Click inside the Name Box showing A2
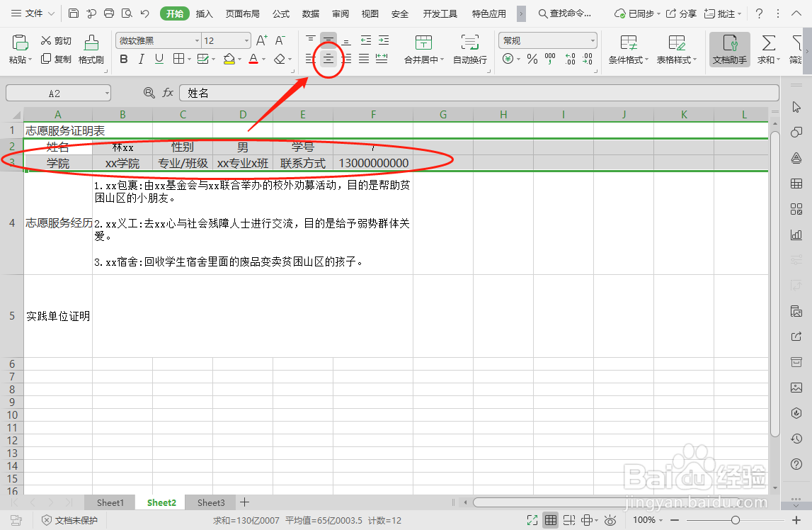Viewport: 812px width, 530px height. [53, 92]
